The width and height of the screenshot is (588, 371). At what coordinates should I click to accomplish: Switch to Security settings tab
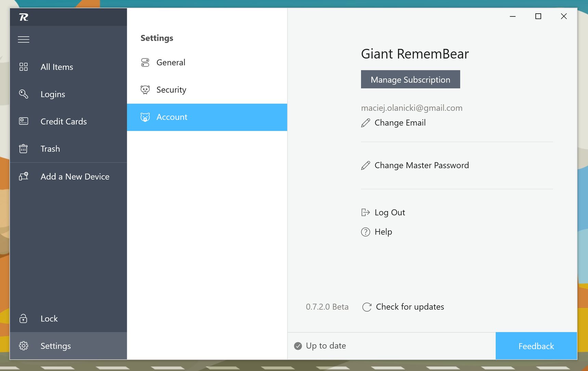[207, 90]
